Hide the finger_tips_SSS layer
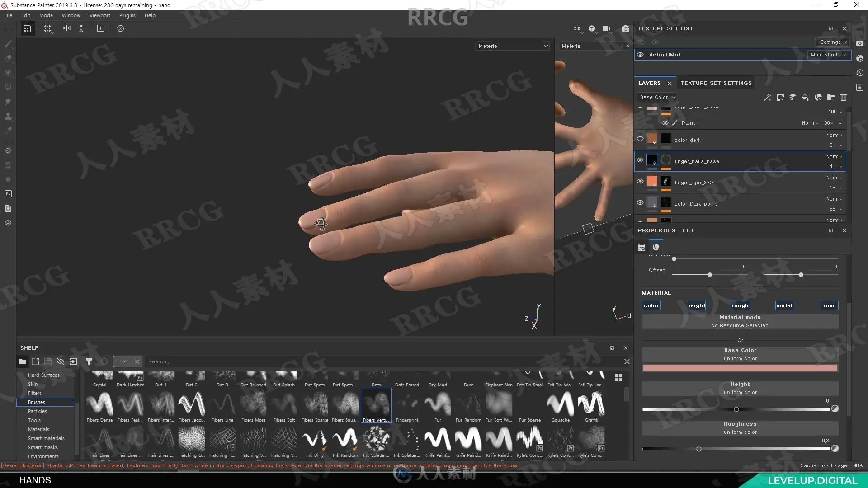This screenshot has height=488, width=868. [640, 181]
